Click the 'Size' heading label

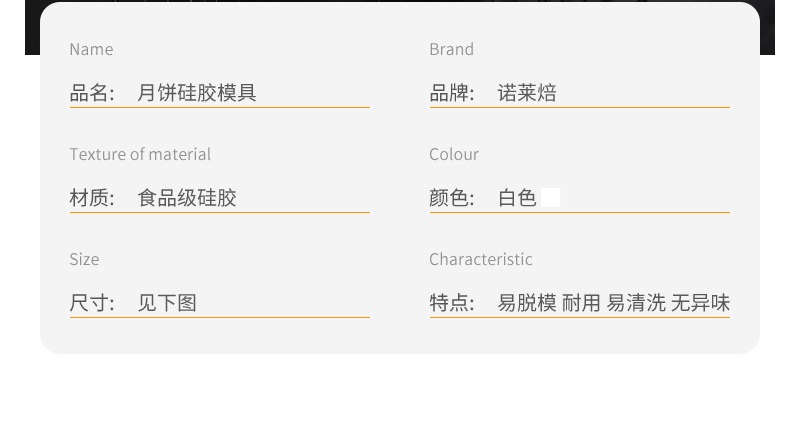click(84, 259)
